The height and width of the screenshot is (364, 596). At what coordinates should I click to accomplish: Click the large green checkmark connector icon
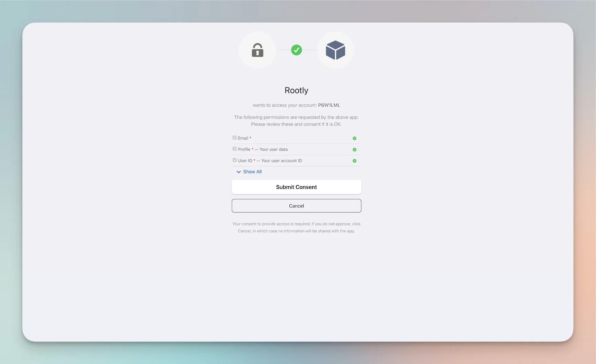tap(296, 50)
